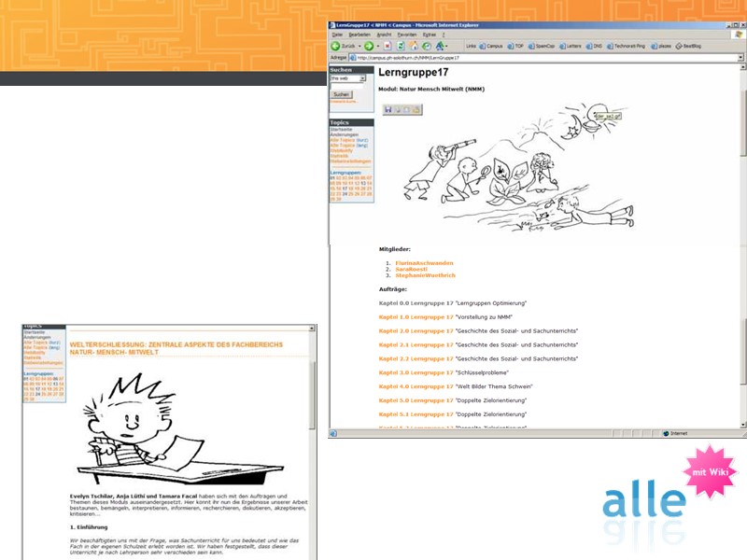The image size is (747, 560).
Task: Open the BeatBlog bookmark in Links bar
Action: 692,46
